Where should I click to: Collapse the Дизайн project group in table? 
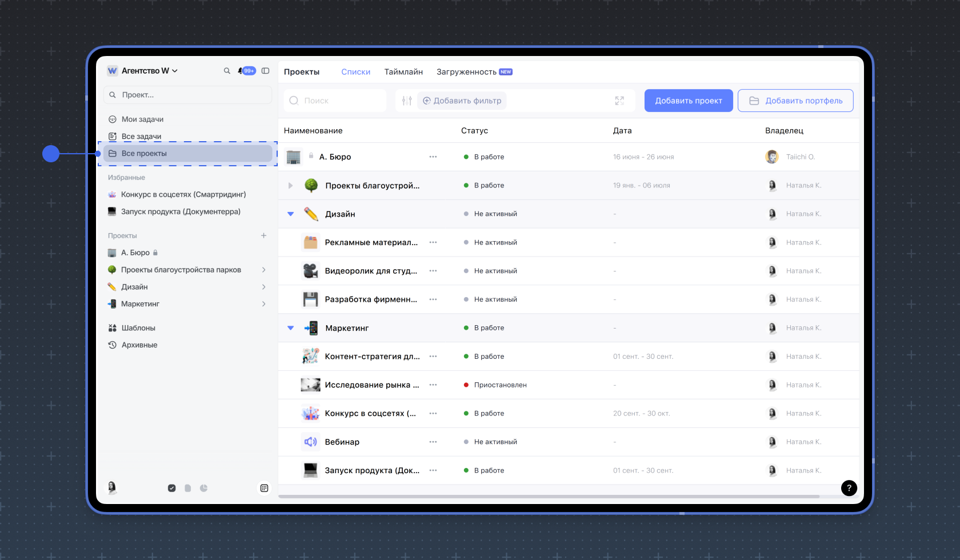point(290,214)
